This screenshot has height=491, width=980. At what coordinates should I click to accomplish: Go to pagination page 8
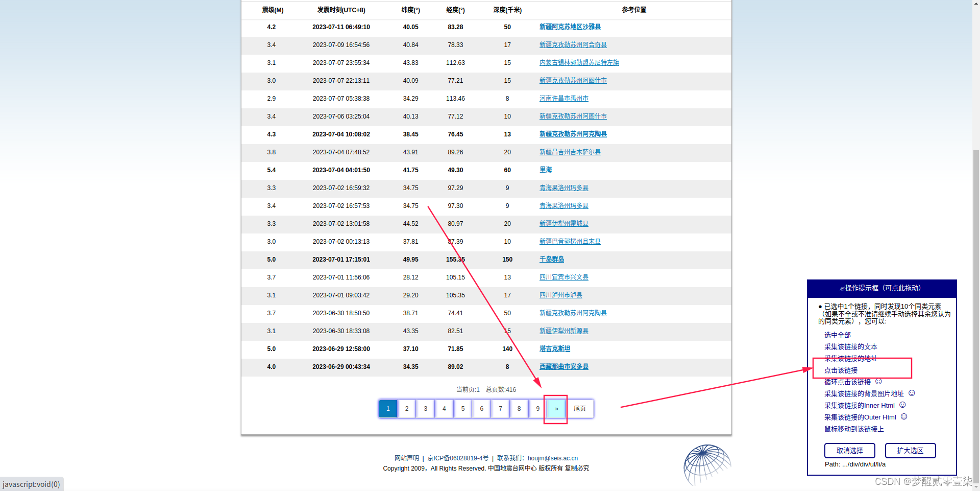pyautogui.click(x=519, y=409)
